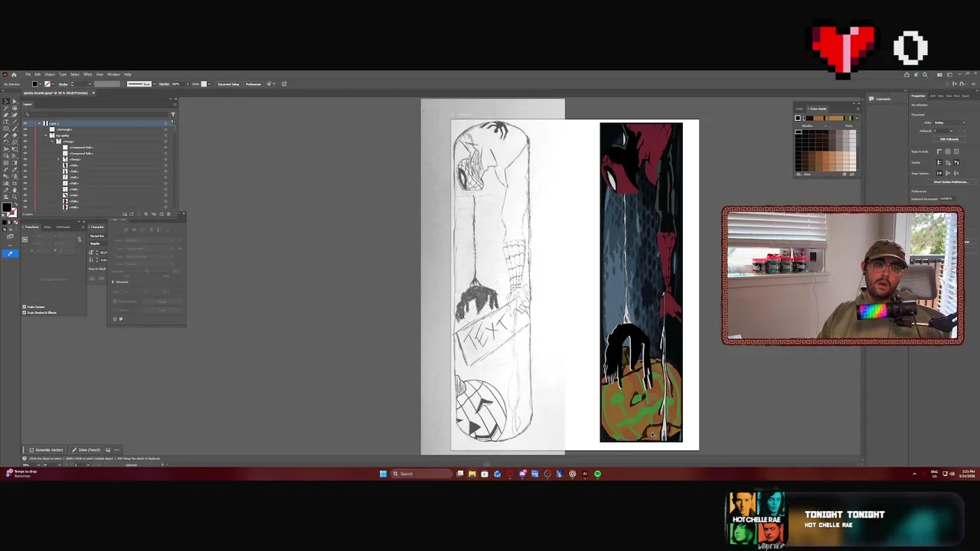Select the Eraser tool

tap(15, 135)
